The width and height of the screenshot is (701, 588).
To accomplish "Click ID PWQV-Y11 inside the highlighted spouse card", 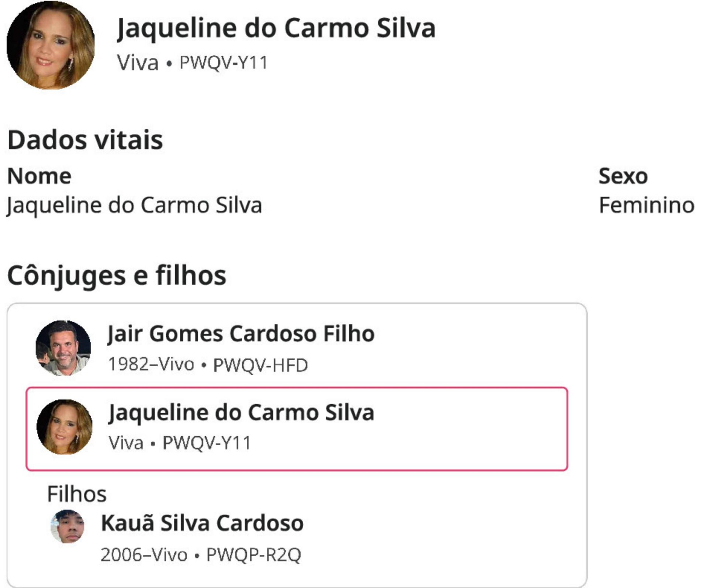I will (207, 443).
